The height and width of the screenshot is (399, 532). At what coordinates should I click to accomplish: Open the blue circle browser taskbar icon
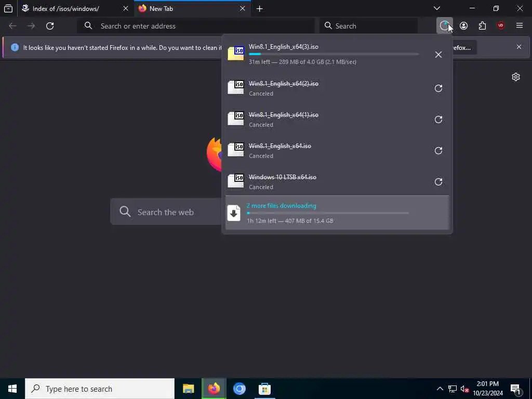click(x=239, y=389)
